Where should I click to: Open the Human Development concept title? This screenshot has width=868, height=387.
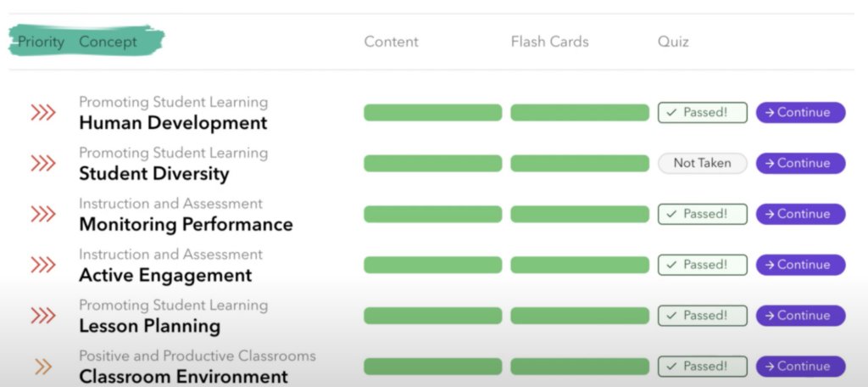173,123
